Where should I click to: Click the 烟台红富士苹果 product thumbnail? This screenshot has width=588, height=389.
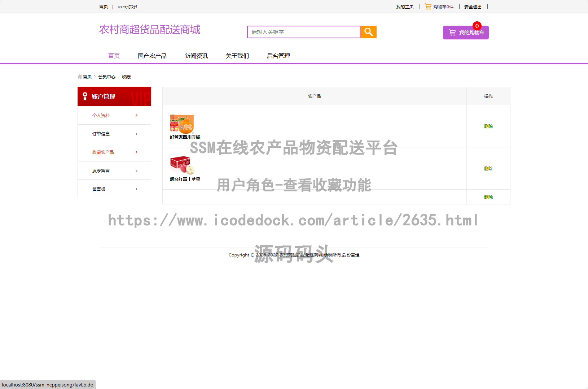click(x=182, y=166)
